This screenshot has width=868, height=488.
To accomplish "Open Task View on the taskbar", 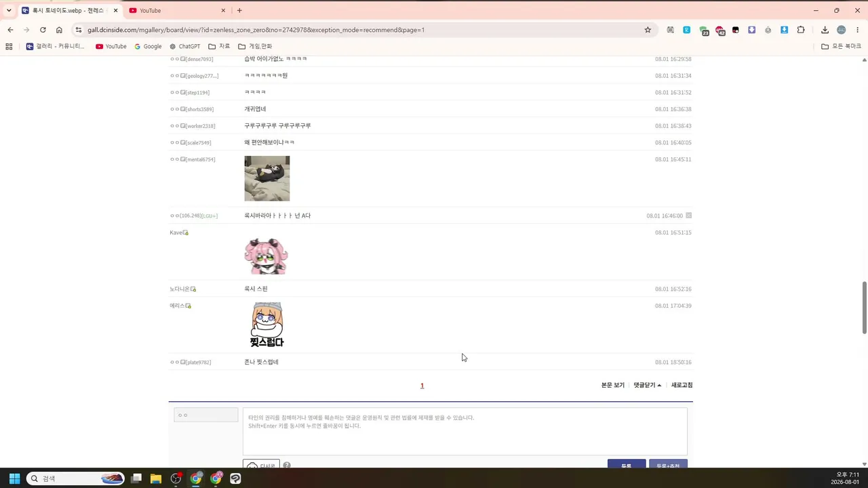I will (136, 479).
